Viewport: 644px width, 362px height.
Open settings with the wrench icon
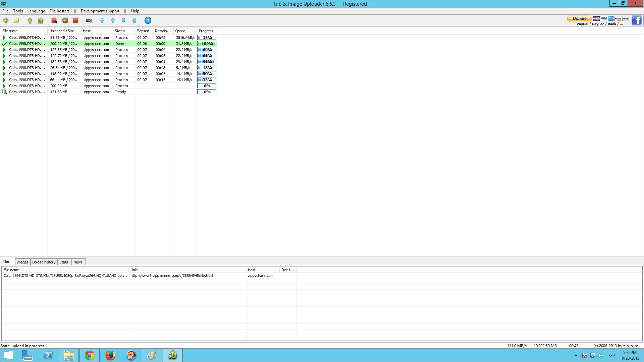[89, 21]
